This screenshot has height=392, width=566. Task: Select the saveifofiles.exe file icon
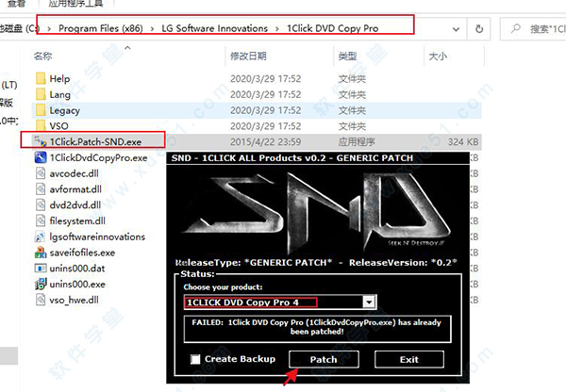(x=40, y=252)
